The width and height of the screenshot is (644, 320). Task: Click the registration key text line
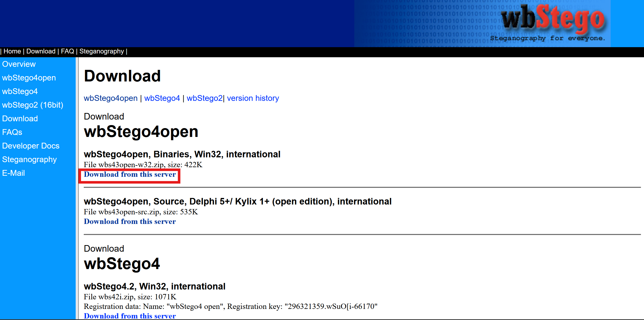[x=231, y=307]
